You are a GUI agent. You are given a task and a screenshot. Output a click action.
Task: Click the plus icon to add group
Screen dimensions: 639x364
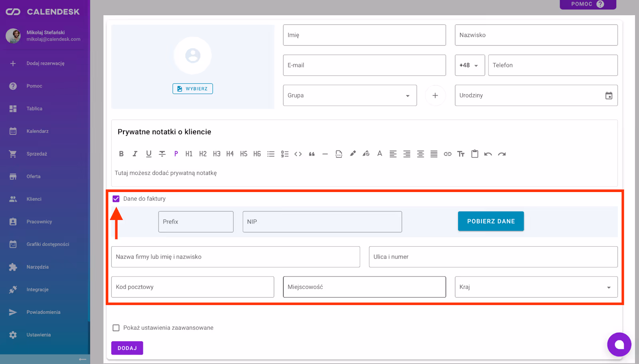(435, 95)
